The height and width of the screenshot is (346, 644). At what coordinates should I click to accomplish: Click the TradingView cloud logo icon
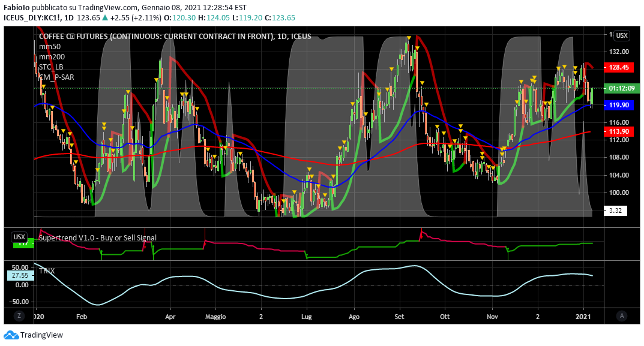coord(11,335)
